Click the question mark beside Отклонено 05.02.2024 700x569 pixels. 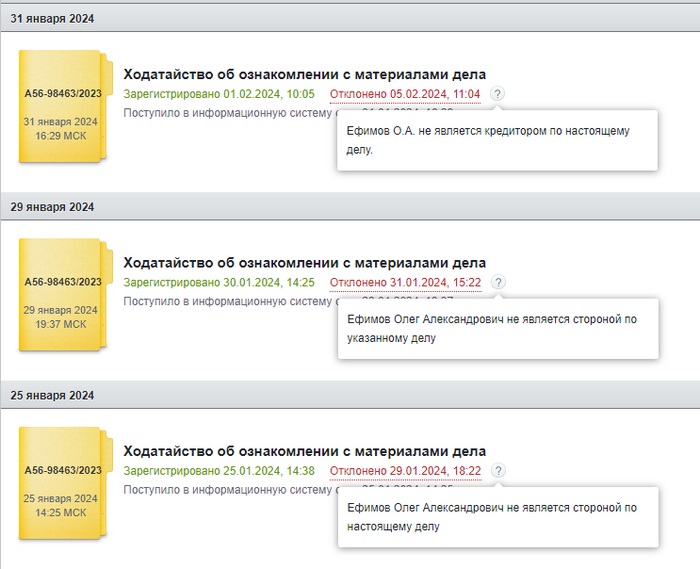(x=497, y=94)
